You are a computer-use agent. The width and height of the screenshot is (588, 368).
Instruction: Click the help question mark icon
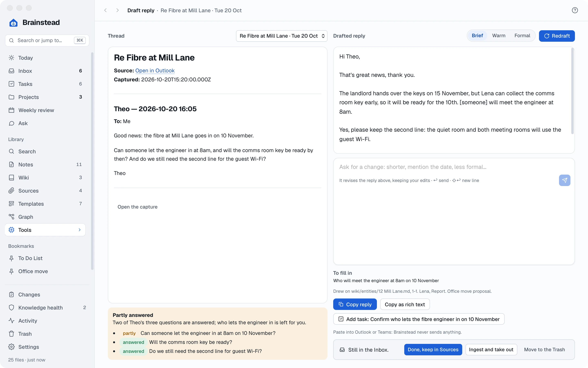pyautogui.click(x=575, y=10)
